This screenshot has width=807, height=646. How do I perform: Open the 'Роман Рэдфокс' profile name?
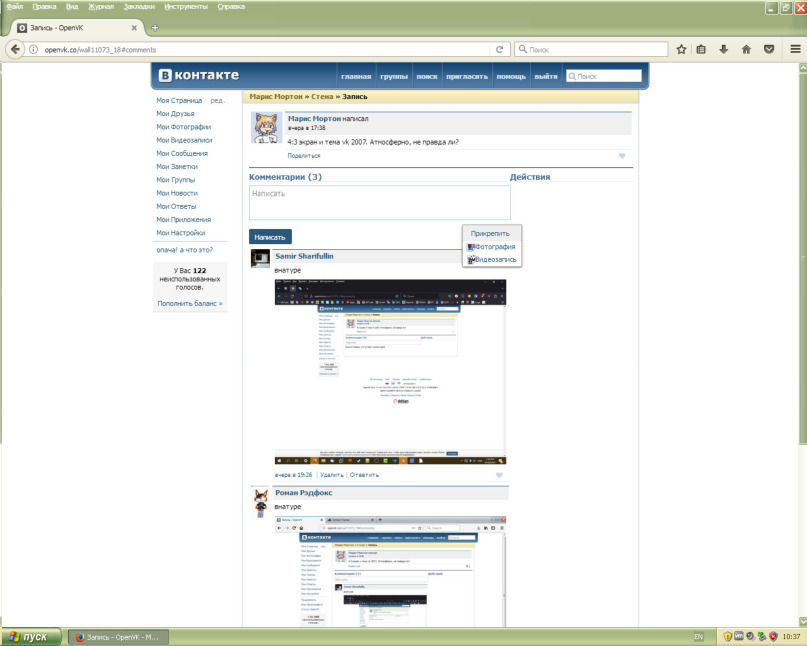point(304,493)
